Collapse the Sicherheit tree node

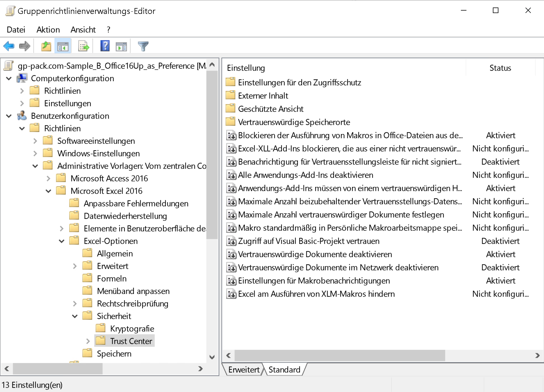(75, 316)
